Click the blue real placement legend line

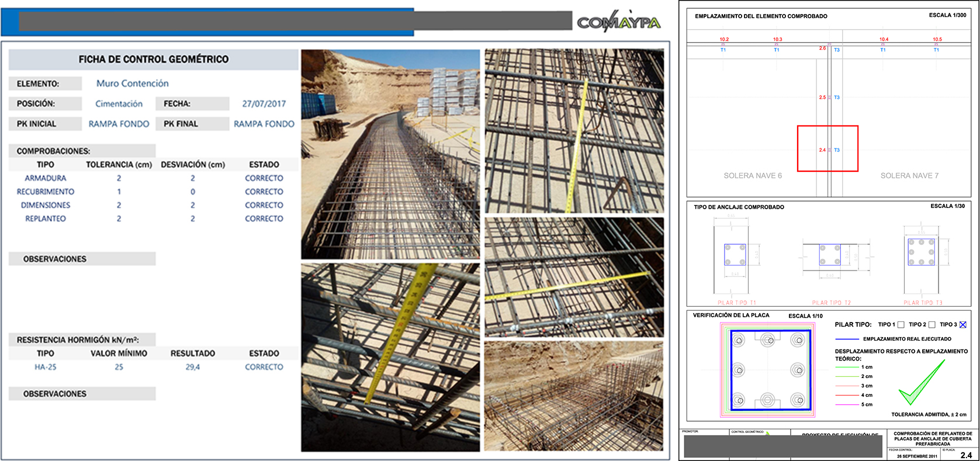point(847,339)
